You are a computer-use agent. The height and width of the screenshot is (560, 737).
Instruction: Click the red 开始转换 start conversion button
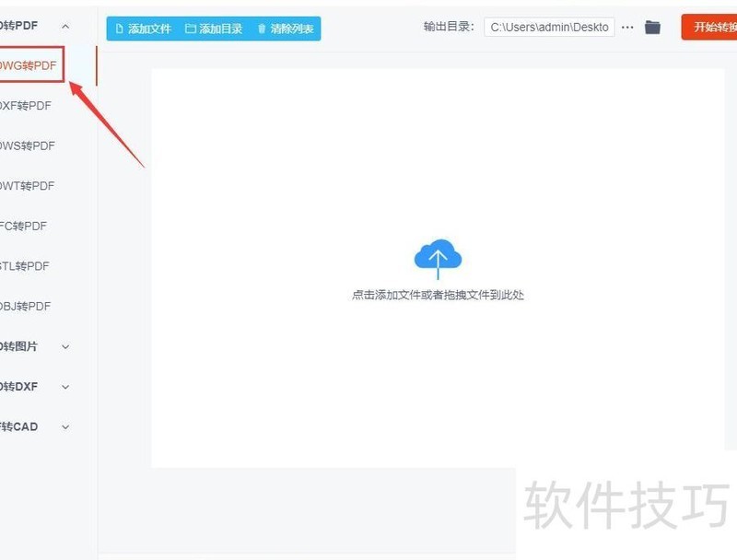[714, 28]
